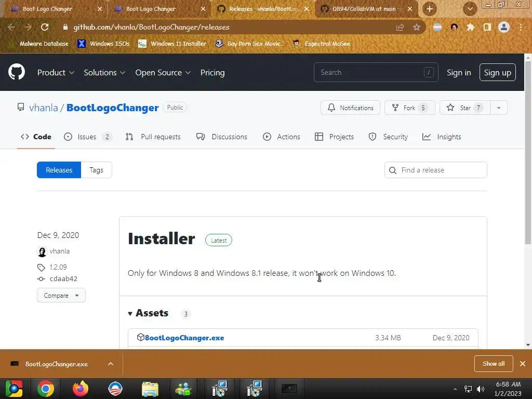Open the Extensions puzzle icon
Image resolution: width=532 pixels, height=399 pixels.
[x=470, y=27]
